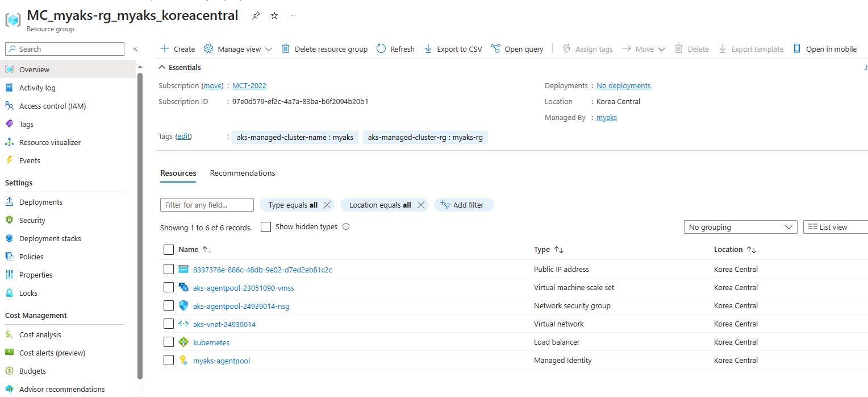Remove the Type equals all filter

pos(327,205)
